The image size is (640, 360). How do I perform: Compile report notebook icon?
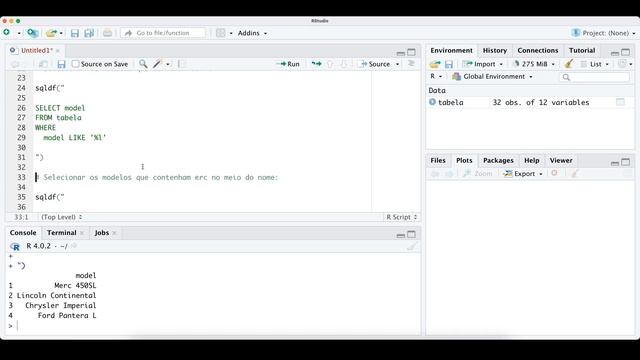coord(182,64)
